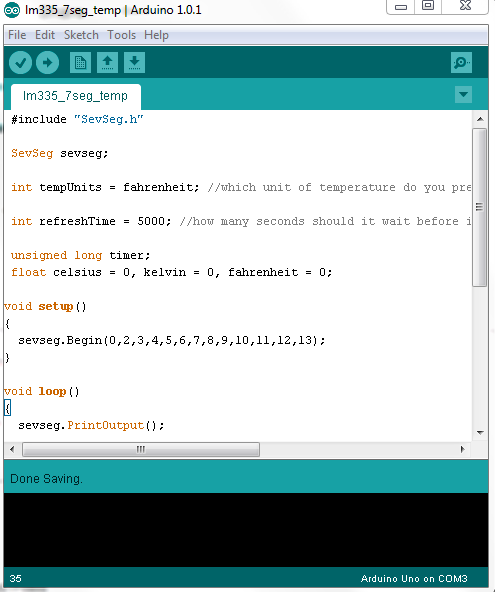Click the vertical scrollbar up arrow
The height and width of the screenshot is (592, 495).
(480, 119)
